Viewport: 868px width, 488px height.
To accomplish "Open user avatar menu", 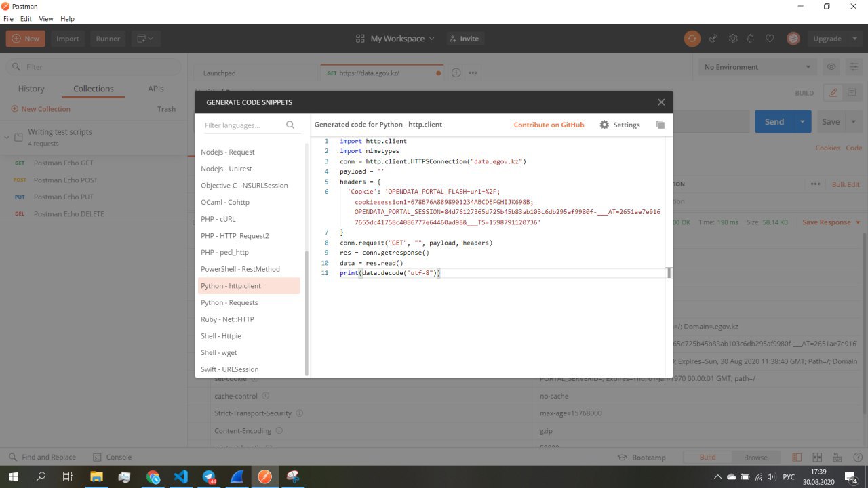I will tap(793, 39).
